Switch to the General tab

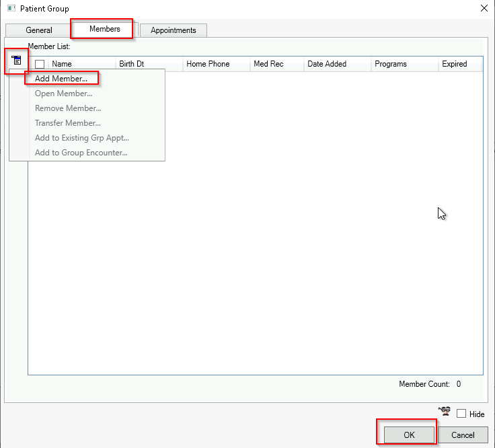39,30
